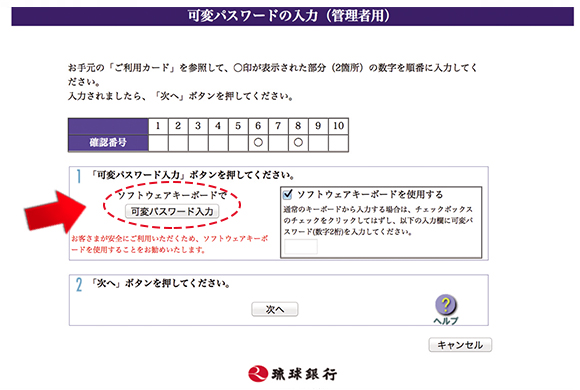Click the big red arrow graphic
Screen dimensions: 580x390
[55, 212]
